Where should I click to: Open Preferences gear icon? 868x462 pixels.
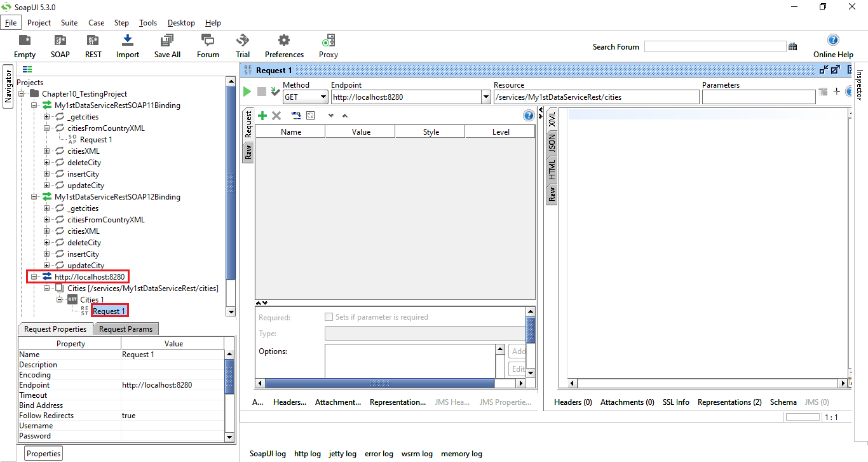284,41
